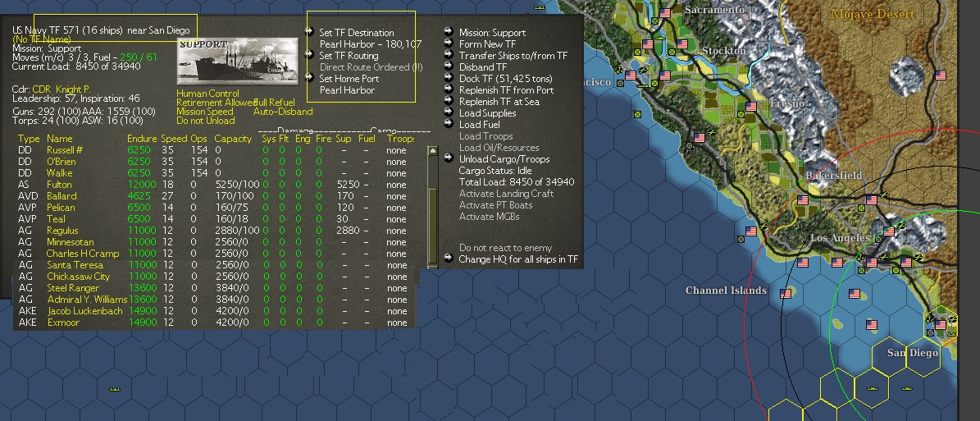Click the Sacramento base flag icon
980x421 pixels.
point(665,12)
